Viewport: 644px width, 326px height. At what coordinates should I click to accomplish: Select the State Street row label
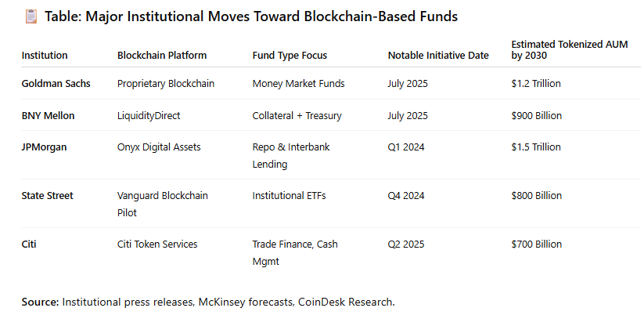pos(48,196)
